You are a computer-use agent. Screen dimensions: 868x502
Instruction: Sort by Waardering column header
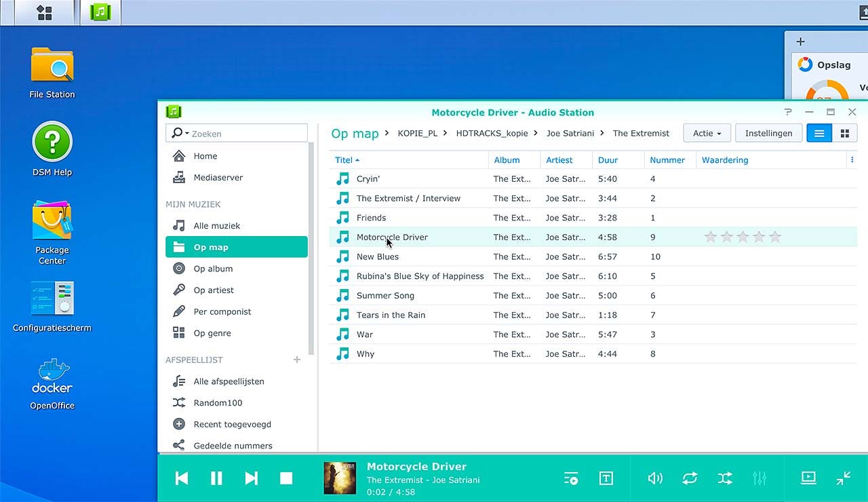click(772, 160)
